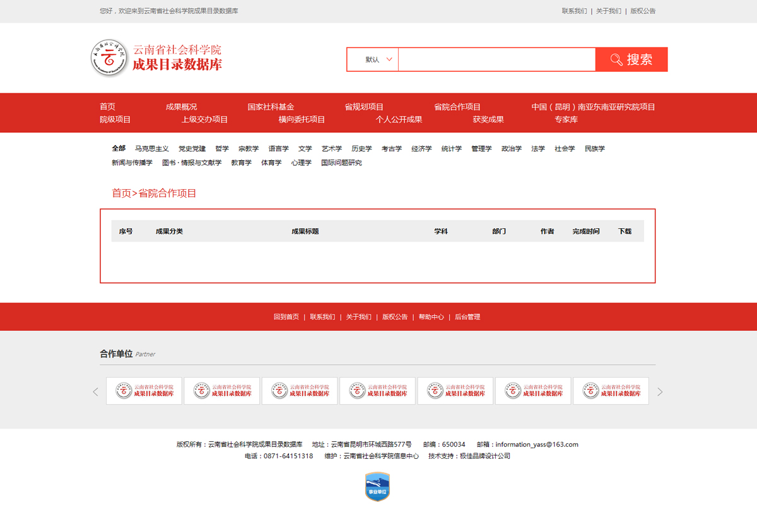Filter by 民族学 discipline

[595, 149]
